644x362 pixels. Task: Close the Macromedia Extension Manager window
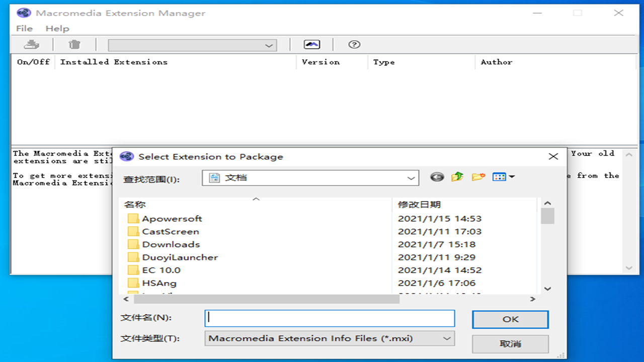pyautogui.click(x=619, y=13)
